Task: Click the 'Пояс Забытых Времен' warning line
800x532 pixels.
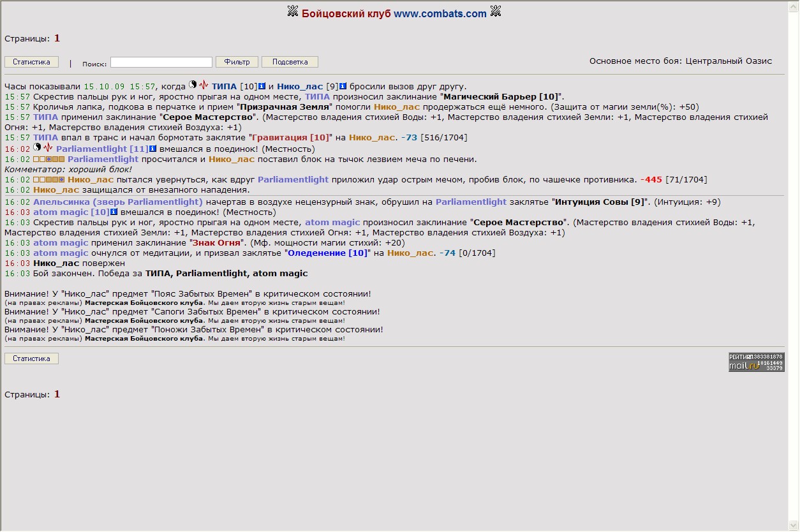Action: [x=188, y=294]
